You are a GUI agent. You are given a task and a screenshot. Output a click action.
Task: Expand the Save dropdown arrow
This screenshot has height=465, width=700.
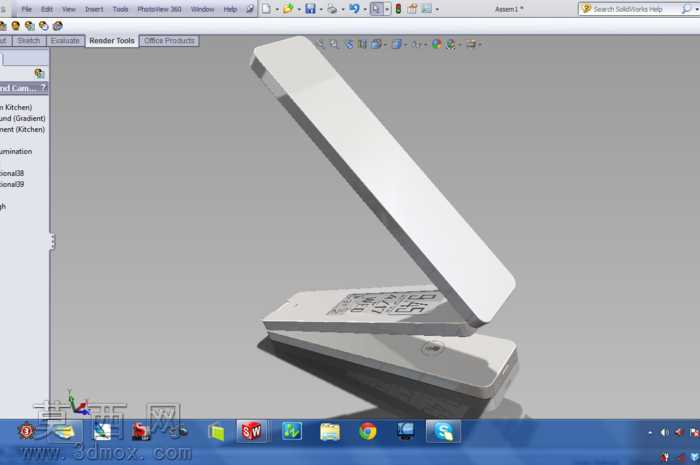[321, 9]
